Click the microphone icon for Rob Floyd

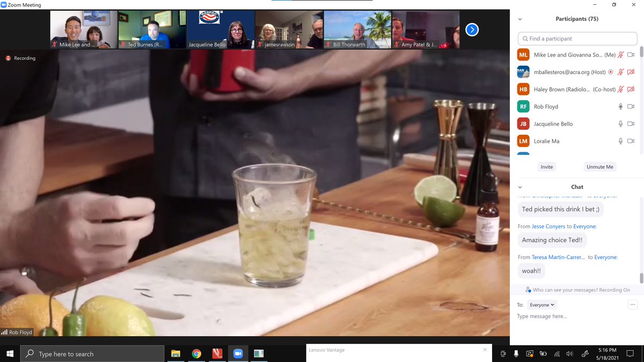click(621, 107)
